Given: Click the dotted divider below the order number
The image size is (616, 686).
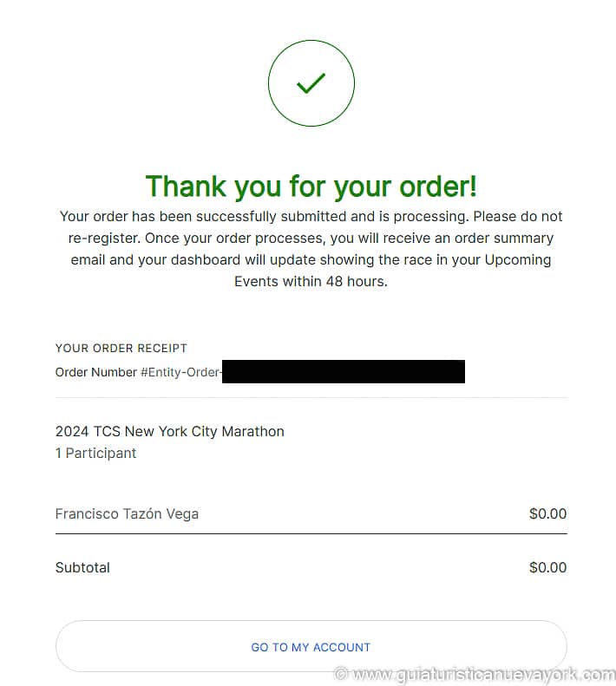Looking at the screenshot, I should 311,398.
